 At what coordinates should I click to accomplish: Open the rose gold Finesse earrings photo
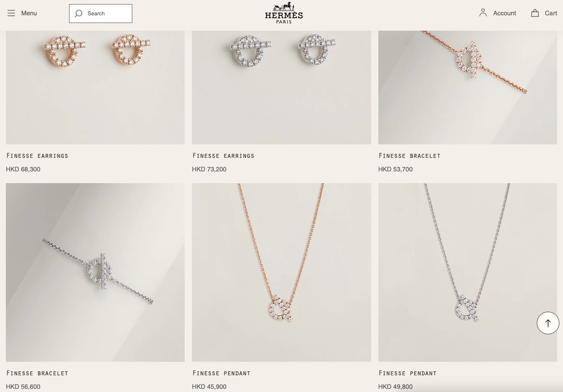[95, 88]
